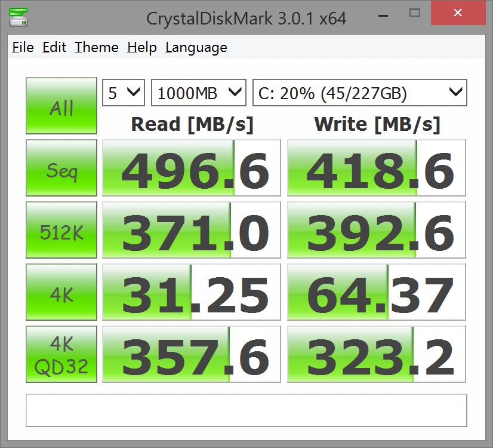The image size is (493, 448).
Task: Click the empty comment field at bottom
Action: [246, 410]
